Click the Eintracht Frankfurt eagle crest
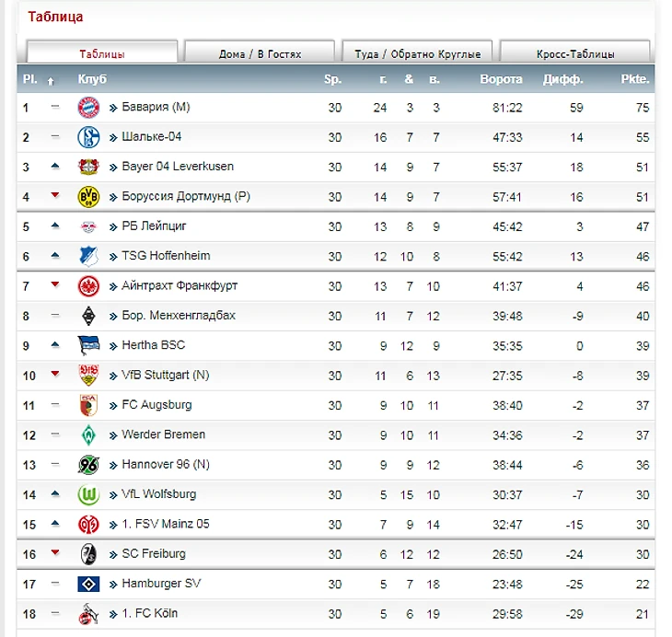Screen dimensions: 672x637 pyautogui.click(x=87, y=286)
